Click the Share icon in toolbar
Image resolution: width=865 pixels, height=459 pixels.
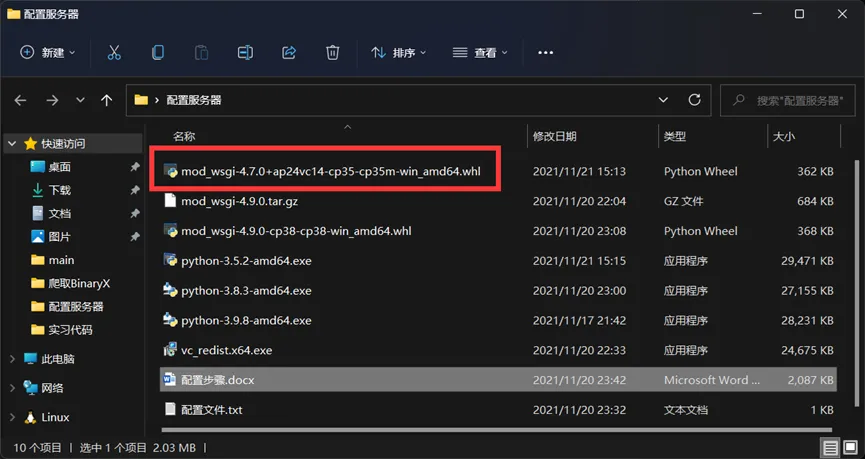(289, 52)
